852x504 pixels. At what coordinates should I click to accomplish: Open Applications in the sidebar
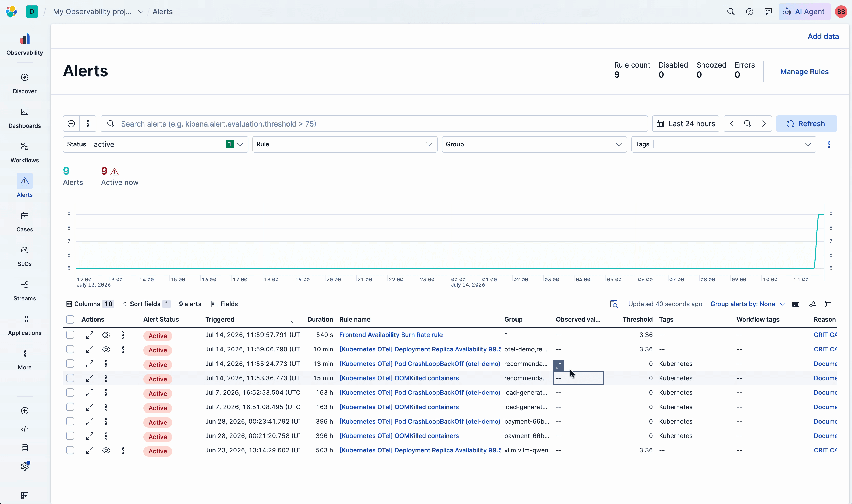24,325
